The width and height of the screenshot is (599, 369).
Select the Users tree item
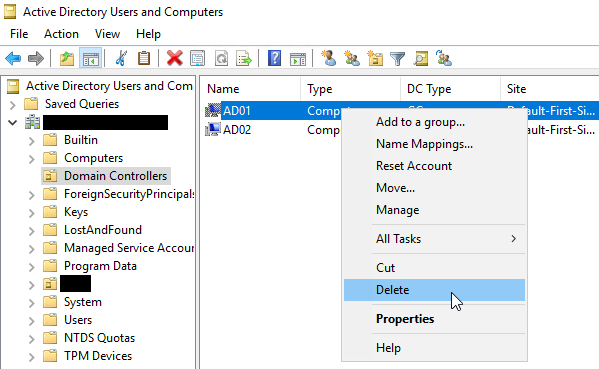(78, 320)
